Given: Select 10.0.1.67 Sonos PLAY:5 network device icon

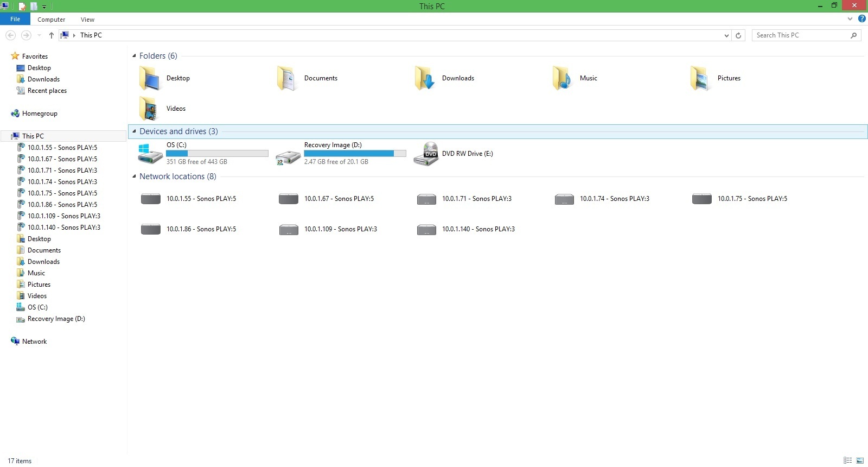Looking at the screenshot, I should point(288,199).
